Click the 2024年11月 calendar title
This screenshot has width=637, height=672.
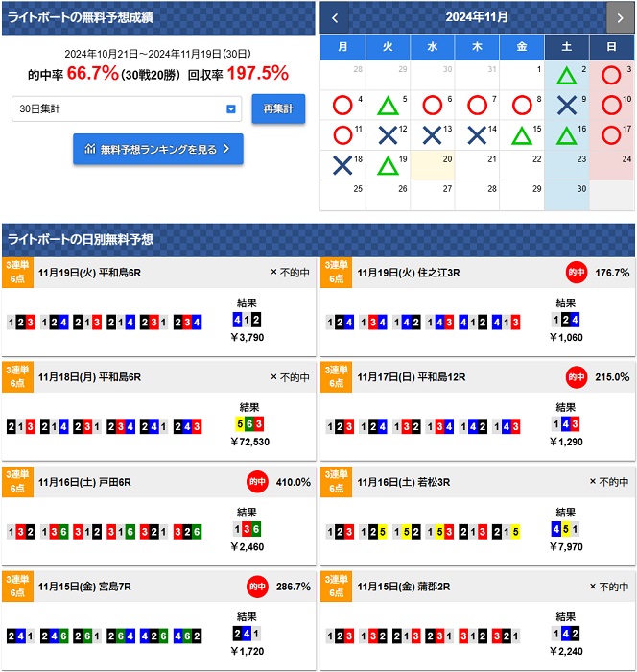point(477,17)
